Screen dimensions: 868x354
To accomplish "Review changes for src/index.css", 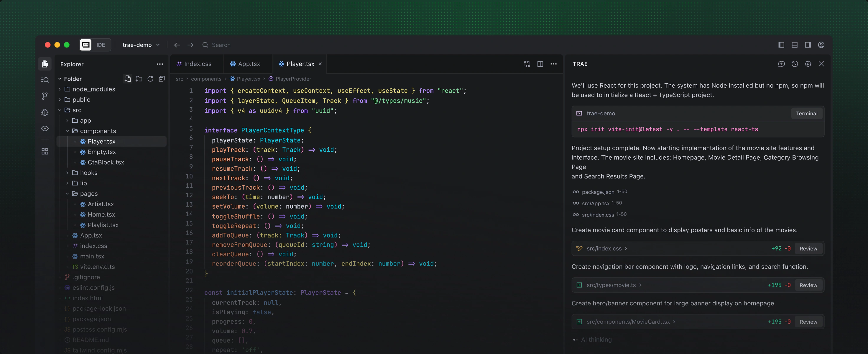I will coord(808,248).
